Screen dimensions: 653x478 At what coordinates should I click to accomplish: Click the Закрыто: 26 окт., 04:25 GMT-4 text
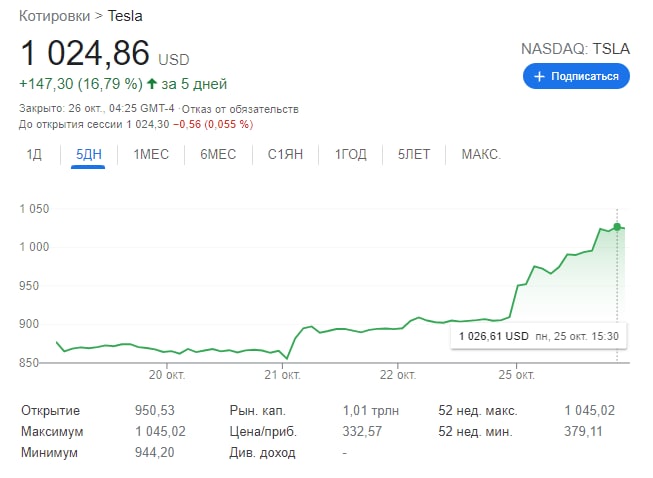click(x=97, y=109)
